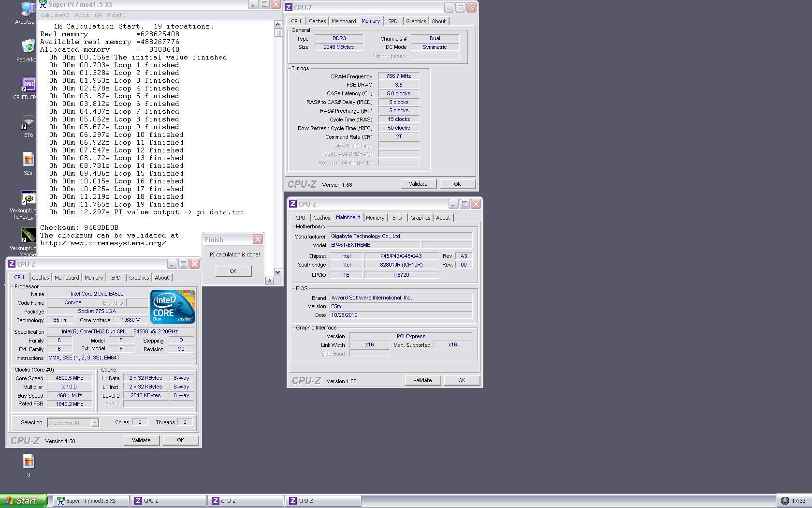Open the Graphics tab in CPU window

coord(139,278)
